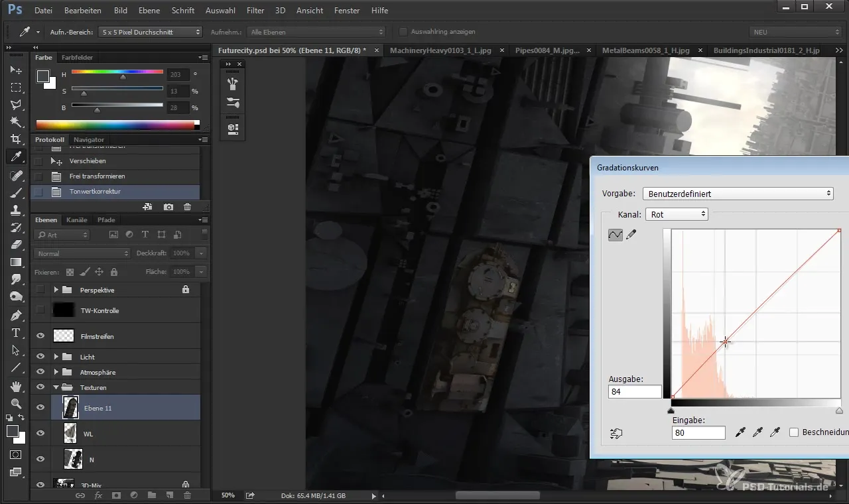Click the Ausgabe value field
Viewport: 849px width, 504px height.
(635, 392)
